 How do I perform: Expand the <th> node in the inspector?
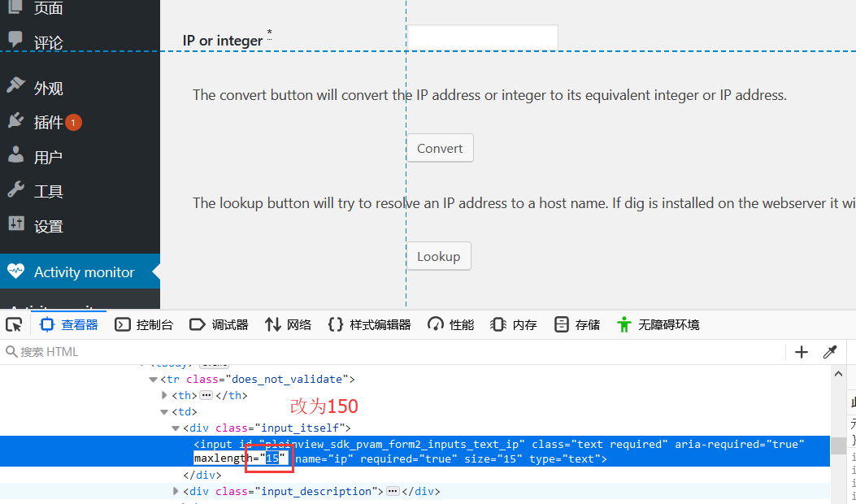click(165, 395)
